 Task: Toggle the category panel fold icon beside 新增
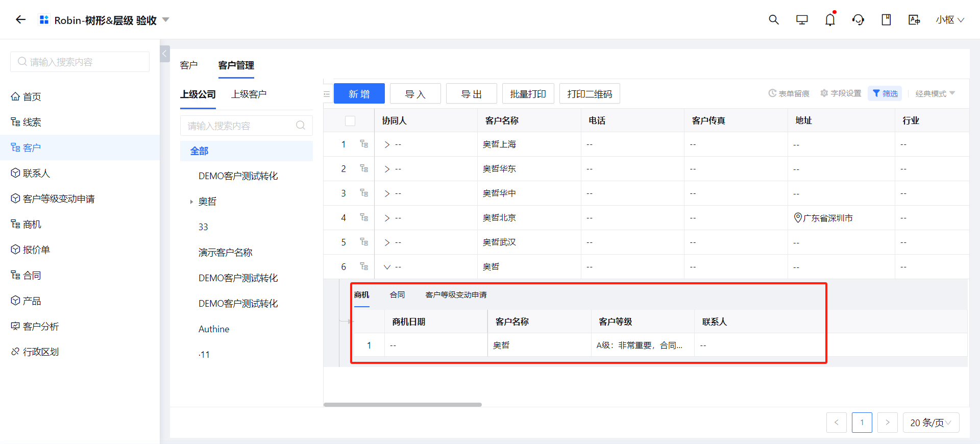(327, 94)
